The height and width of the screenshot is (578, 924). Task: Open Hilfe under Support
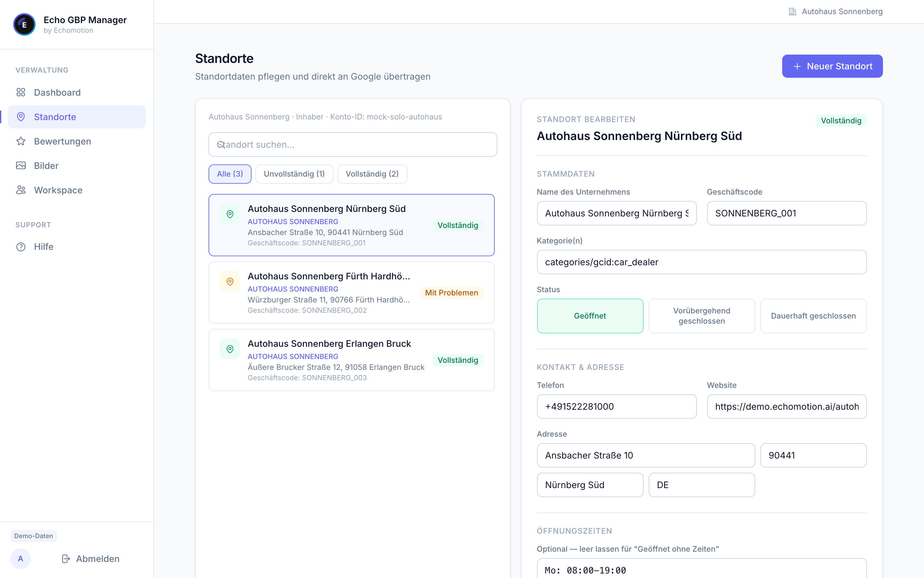coord(77,247)
